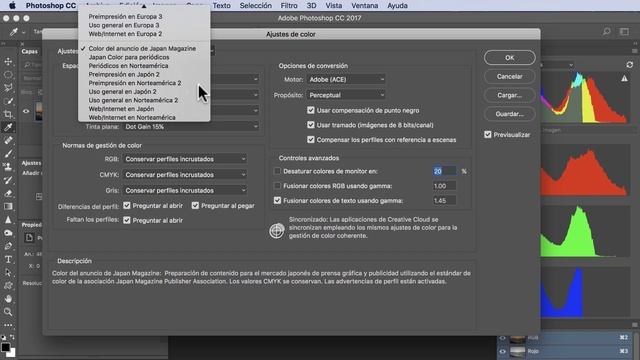The height and width of the screenshot is (360, 640).
Task: Toggle Preguntar al pegar for profile differences
Action: [x=195, y=205]
